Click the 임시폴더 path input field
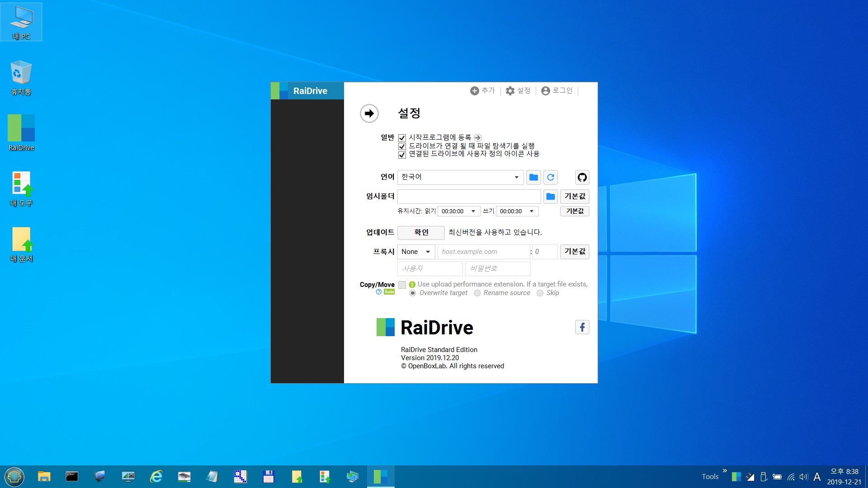 click(469, 197)
